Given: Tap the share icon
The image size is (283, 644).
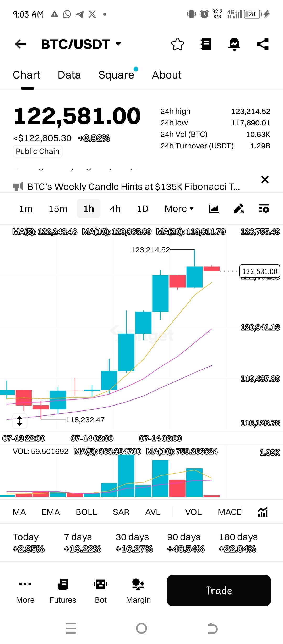Looking at the screenshot, I should click(x=263, y=44).
